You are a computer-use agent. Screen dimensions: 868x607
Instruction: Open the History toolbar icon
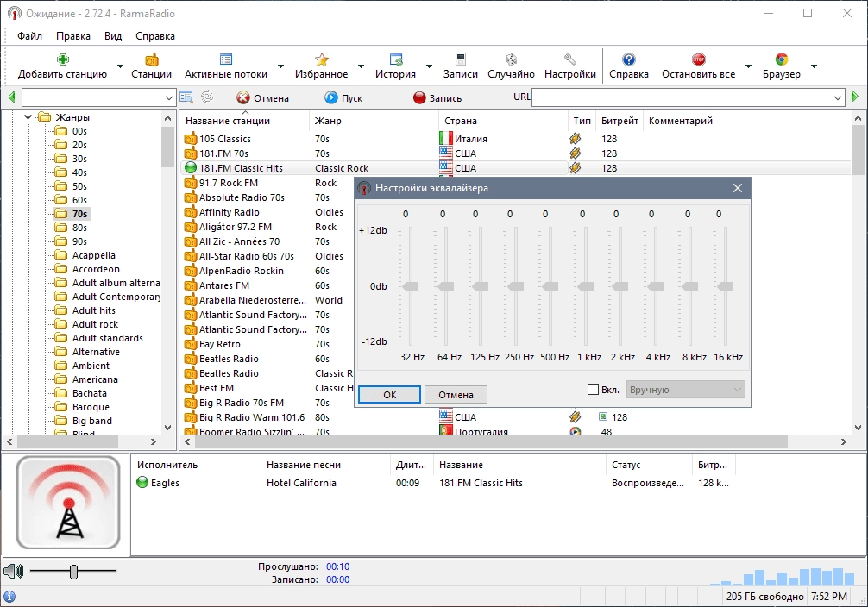(396, 59)
